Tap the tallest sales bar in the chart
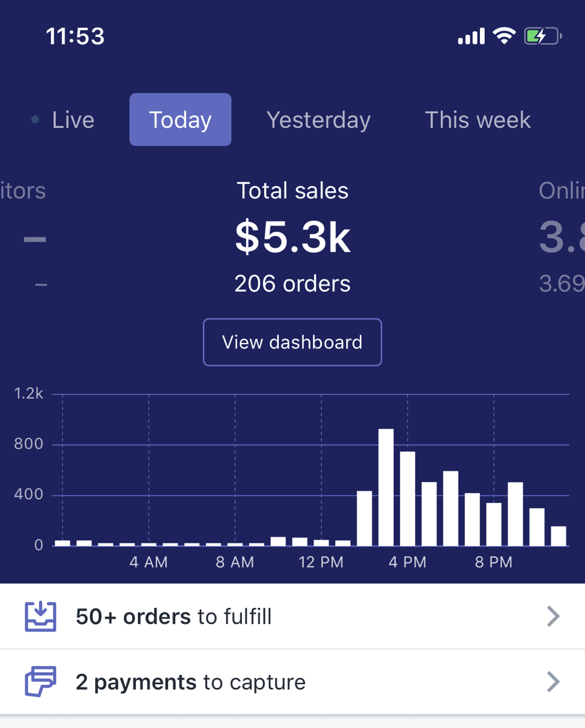Screen dimensions: 585x728 (x=386, y=488)
